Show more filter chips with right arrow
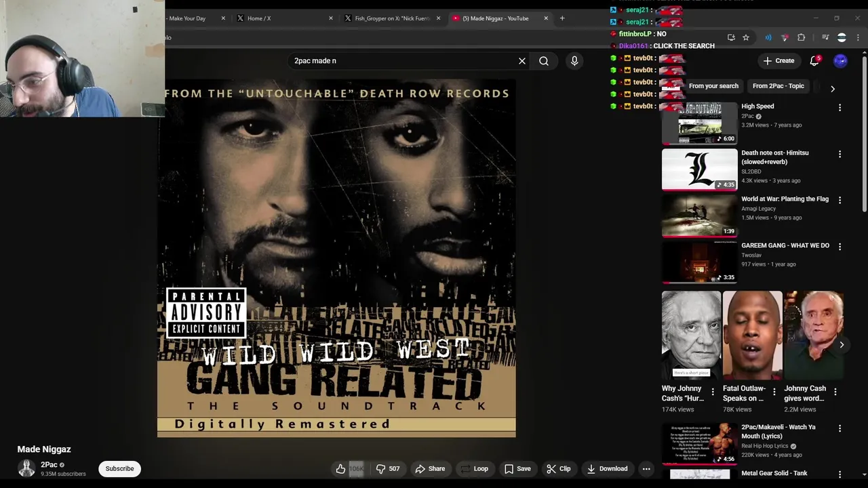Image resolution: width=868 pixels, height=488 pixels. point(833,89)
